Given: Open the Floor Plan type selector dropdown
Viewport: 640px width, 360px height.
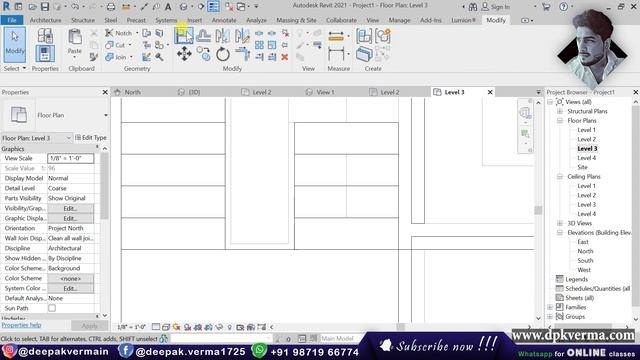Looking at the screenshot, I should 106,115.
